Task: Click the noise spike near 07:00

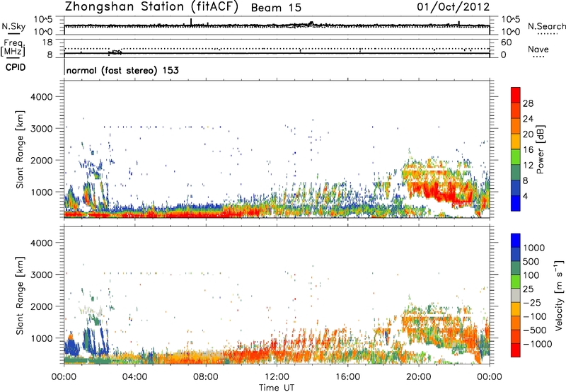Action: click(191, 22)
